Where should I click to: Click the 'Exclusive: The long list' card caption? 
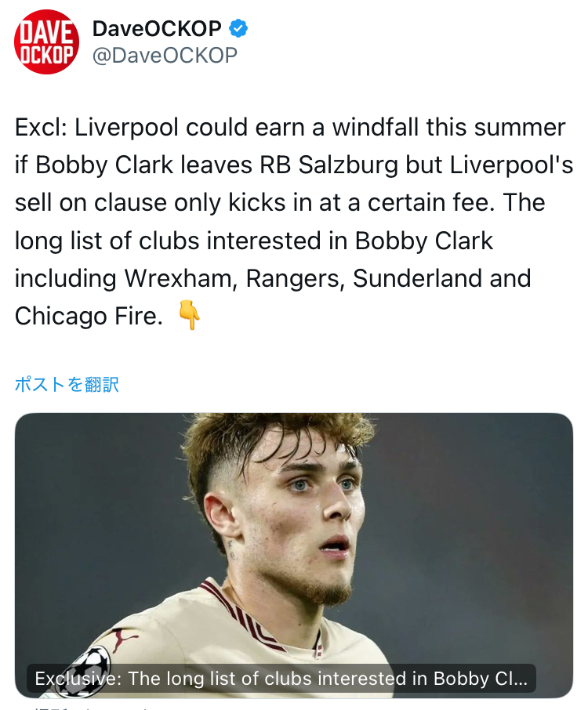click(x=281, y=679)
